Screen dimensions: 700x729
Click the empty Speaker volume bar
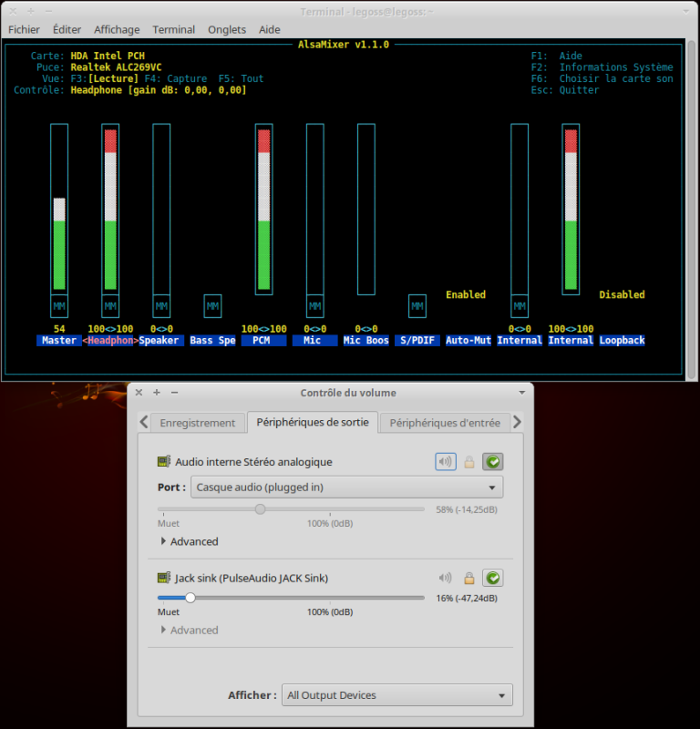click(161, 210)
